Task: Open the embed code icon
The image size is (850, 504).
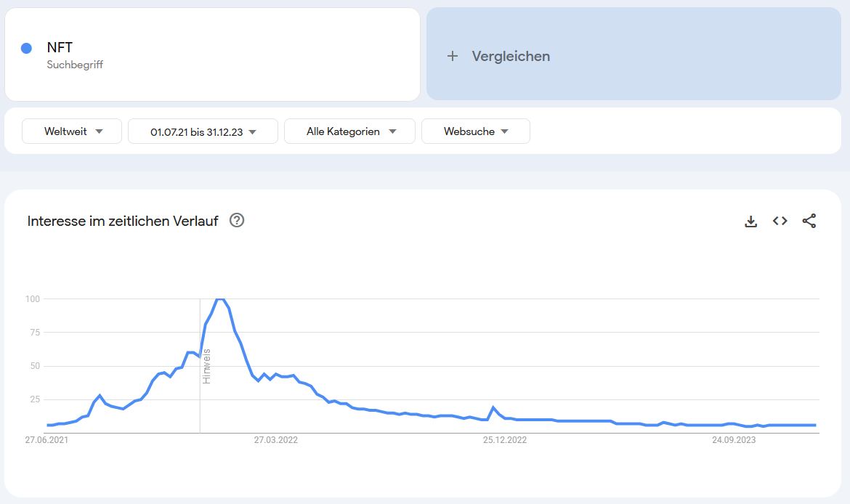Action: pos(780,221)
